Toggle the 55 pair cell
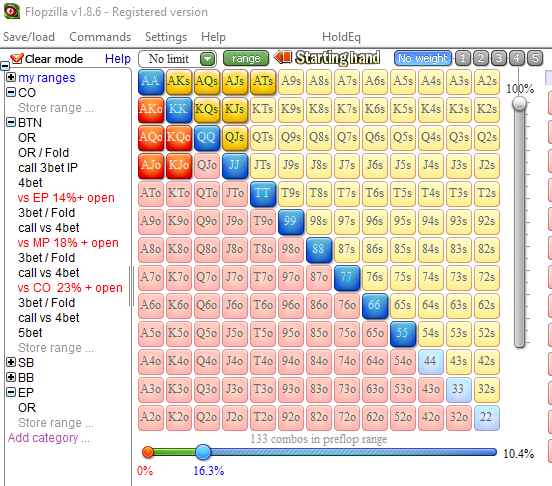Viewport: 552px width, 486px height. [403, 333]
